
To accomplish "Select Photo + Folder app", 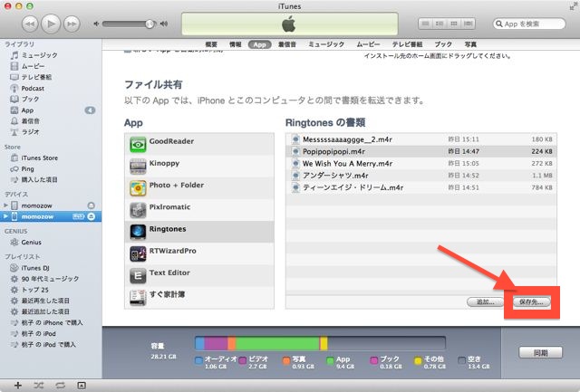I will tap(199, 188).
